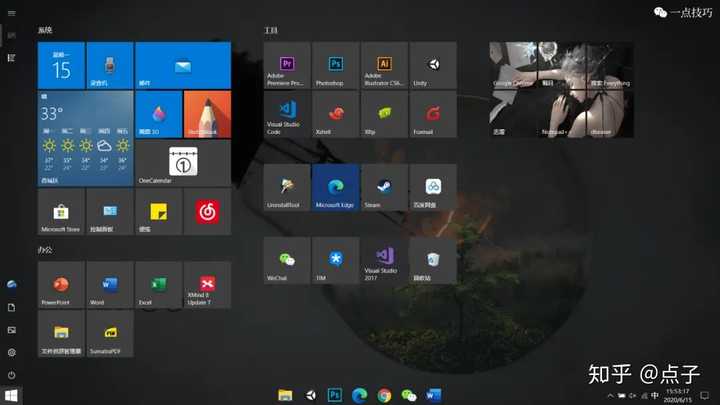This screenshot has height=405, width=720.
Task: Launch the Paint 3D tile
Action: (159, 114)
